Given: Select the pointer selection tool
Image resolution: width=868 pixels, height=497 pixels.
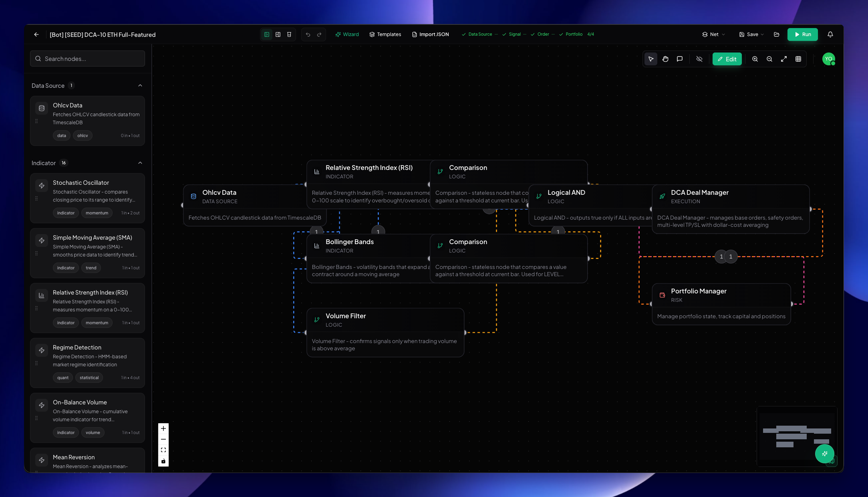Looking at the screenshot, I should (x=651, y=59).
